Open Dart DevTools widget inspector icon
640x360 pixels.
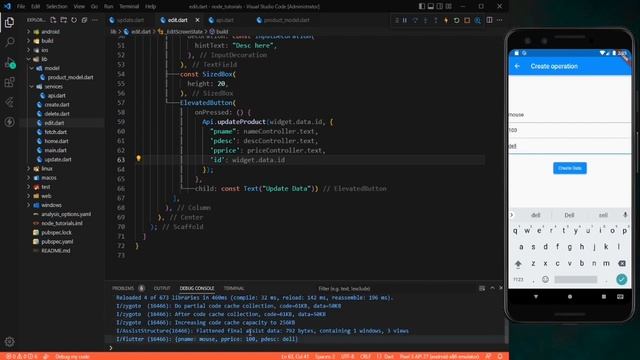(x=478, y=20)
